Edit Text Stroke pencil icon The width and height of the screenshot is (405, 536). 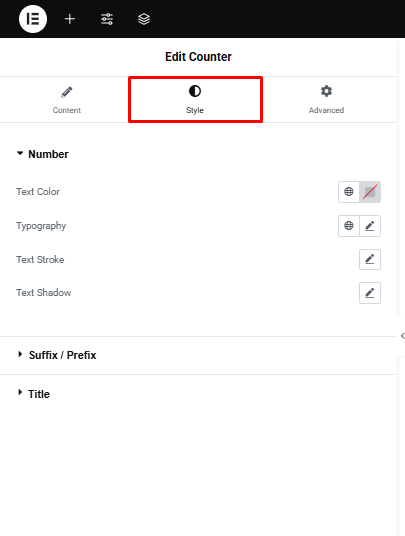point(370,259)
